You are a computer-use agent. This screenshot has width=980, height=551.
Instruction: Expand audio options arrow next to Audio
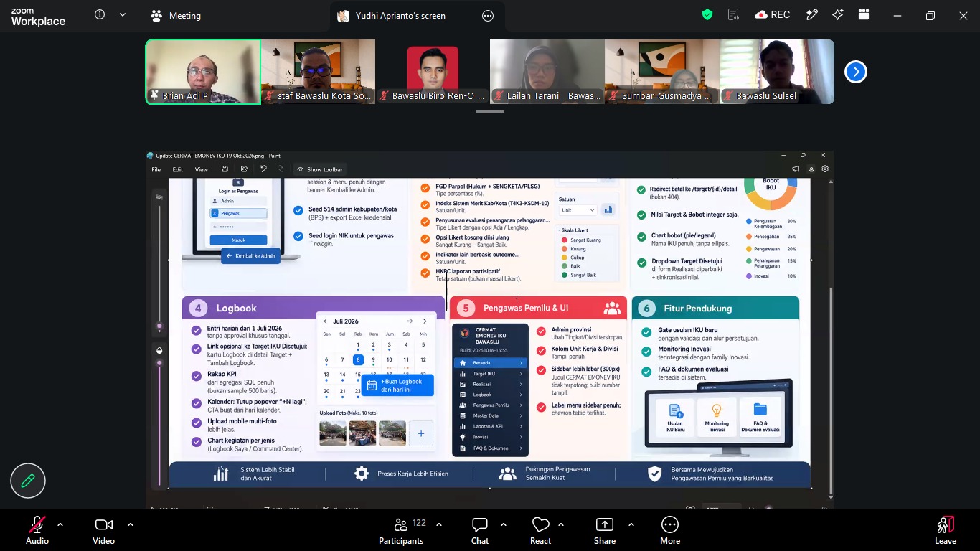pyautogui.click(x=60, y=524)
